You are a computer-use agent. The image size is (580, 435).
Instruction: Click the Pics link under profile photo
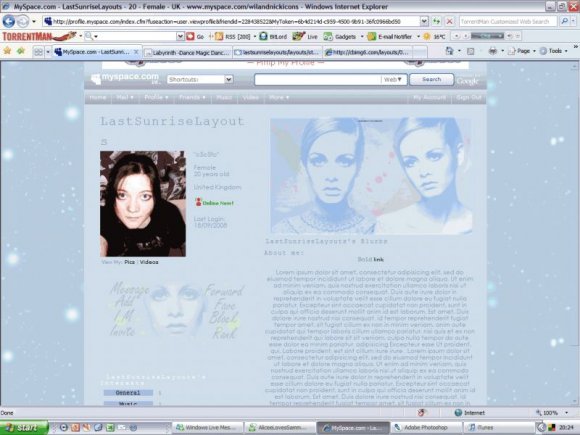(x=129, y=262)
